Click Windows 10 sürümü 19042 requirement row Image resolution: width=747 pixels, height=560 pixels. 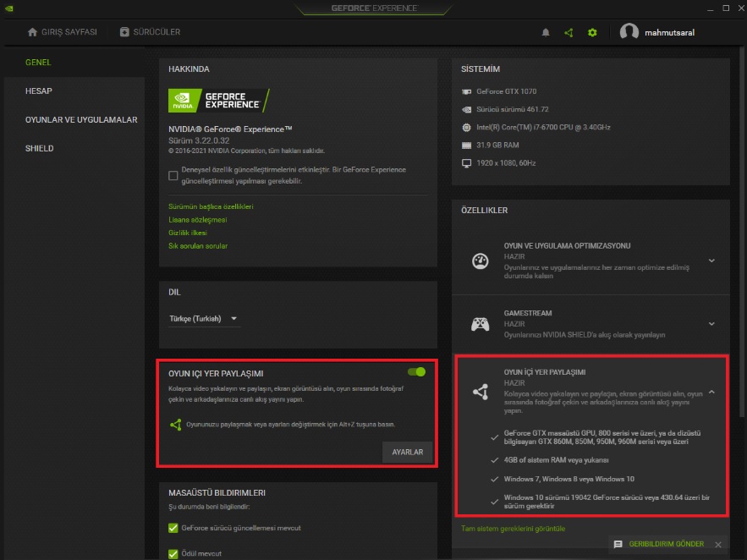601,502
